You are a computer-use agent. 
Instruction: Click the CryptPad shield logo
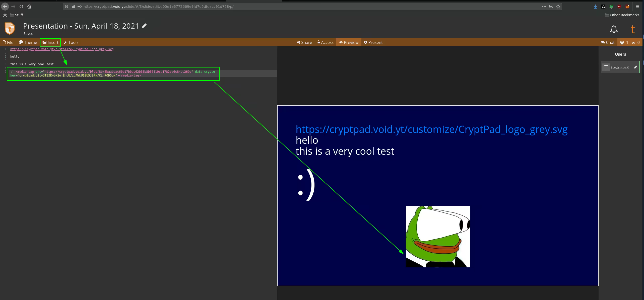(10, 28)
